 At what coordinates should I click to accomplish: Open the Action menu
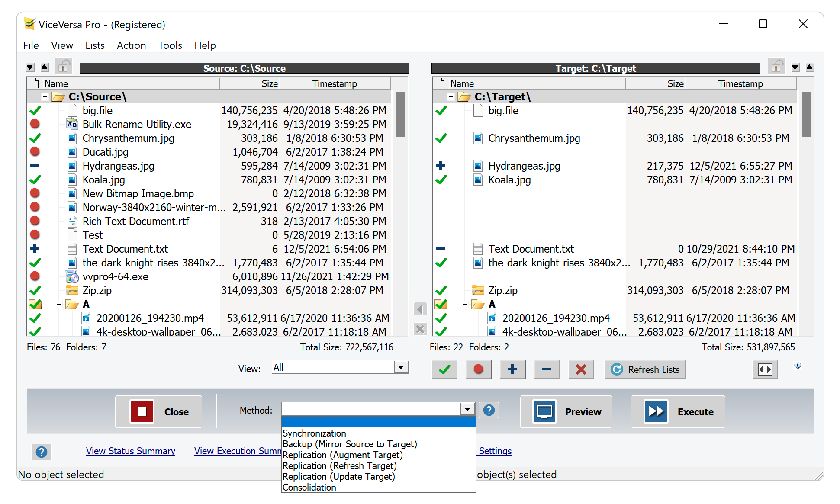click(x=132, y=45)
